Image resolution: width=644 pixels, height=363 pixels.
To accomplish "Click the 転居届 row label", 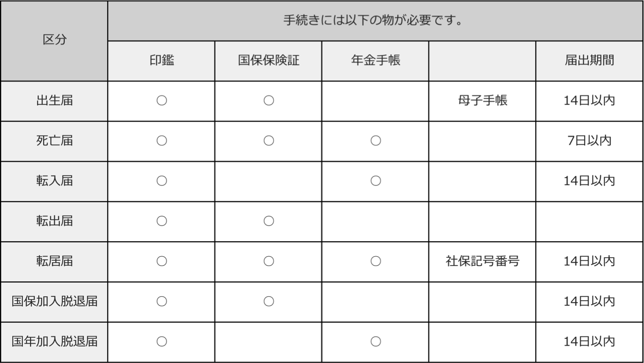I will pos(54,261).
